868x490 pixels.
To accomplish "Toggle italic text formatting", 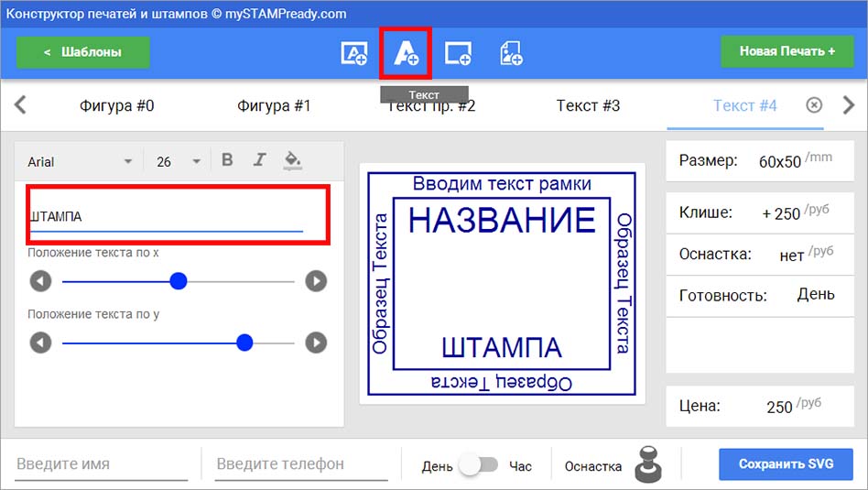I will coord(259,160).
